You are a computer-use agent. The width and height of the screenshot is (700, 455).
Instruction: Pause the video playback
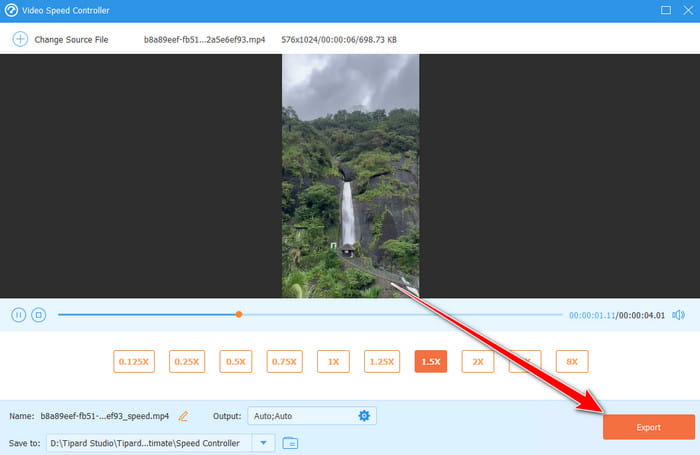click(18, 315)
